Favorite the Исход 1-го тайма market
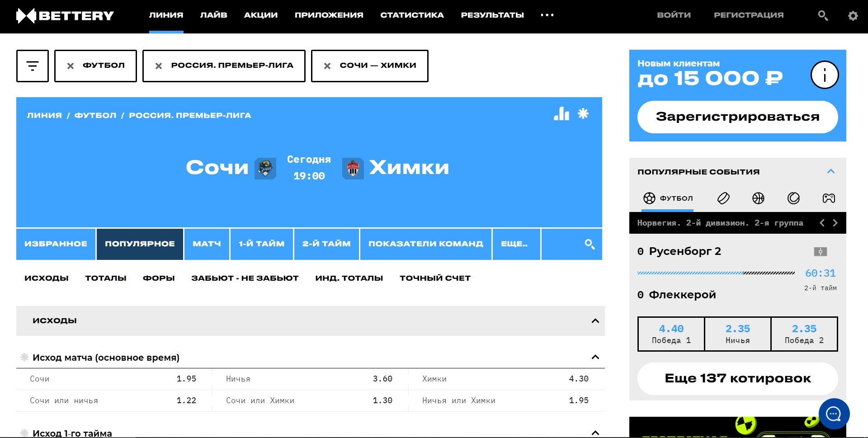 click(x=24, y=433)
